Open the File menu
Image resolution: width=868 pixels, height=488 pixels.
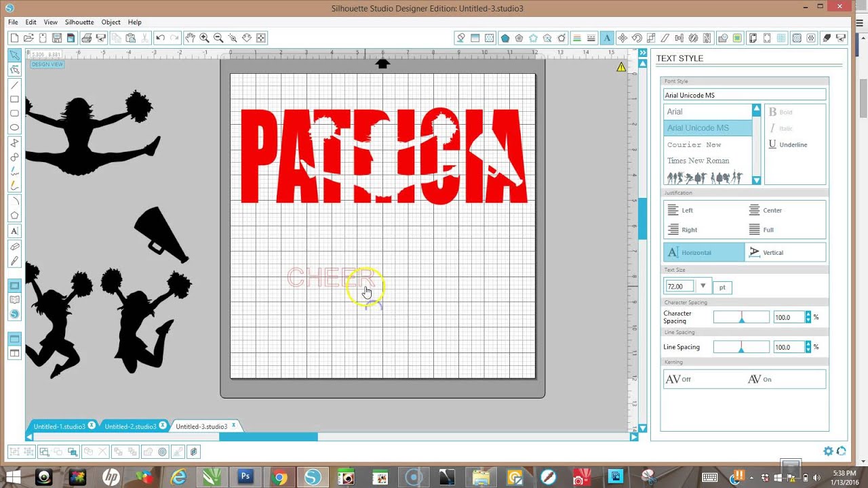click(13, 22)
